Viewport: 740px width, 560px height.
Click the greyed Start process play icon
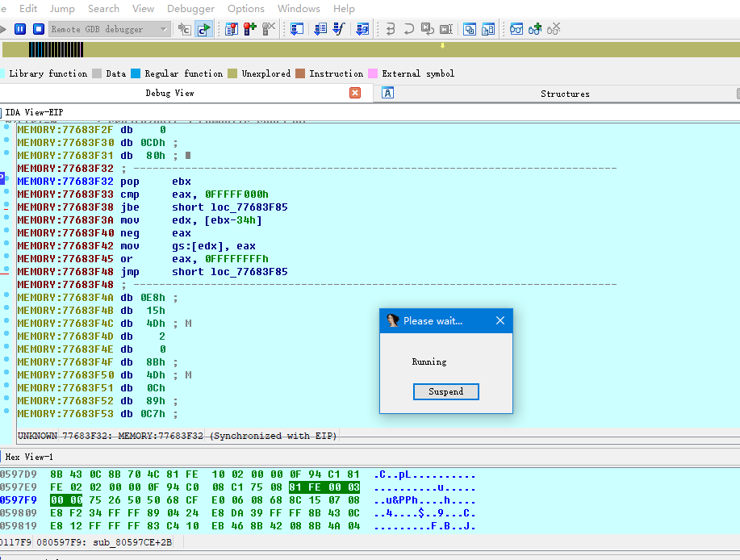coord(3,29)
